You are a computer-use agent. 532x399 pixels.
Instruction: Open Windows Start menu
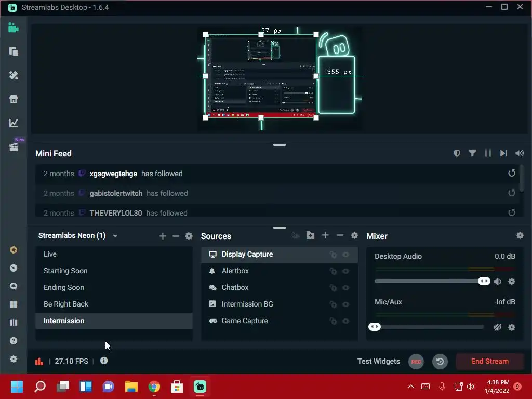coord(17,387)
